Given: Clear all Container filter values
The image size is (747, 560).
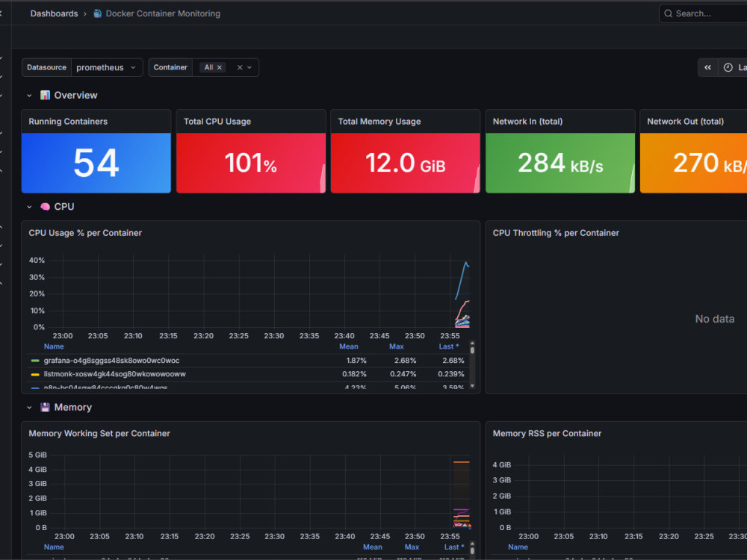Looking at the screenshot, I should pyautogui.click(x=240, y=68).
